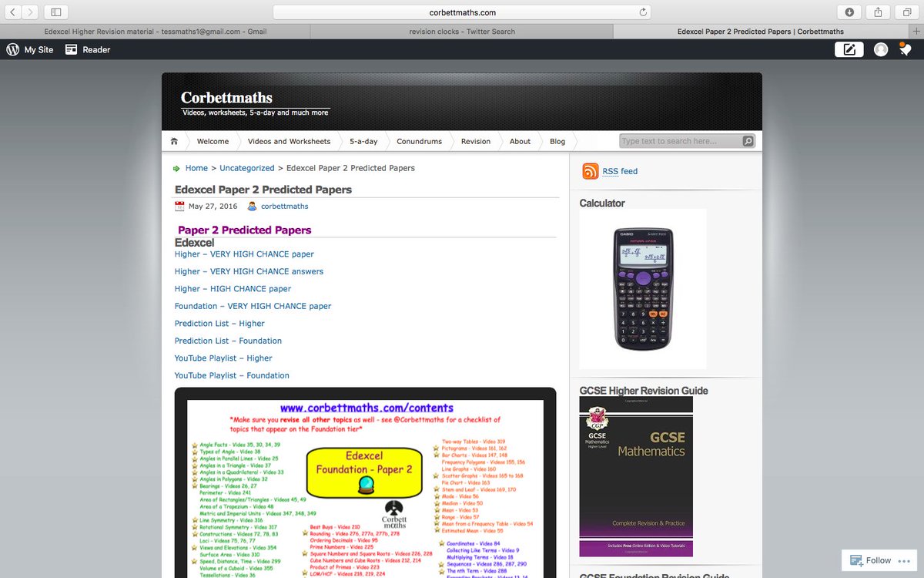Open the Welcome menu item

pyautogui.click(x=213, y=141)
